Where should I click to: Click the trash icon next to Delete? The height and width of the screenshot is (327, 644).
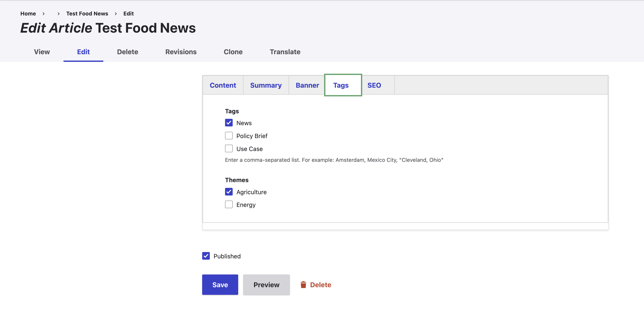[303, 285]
